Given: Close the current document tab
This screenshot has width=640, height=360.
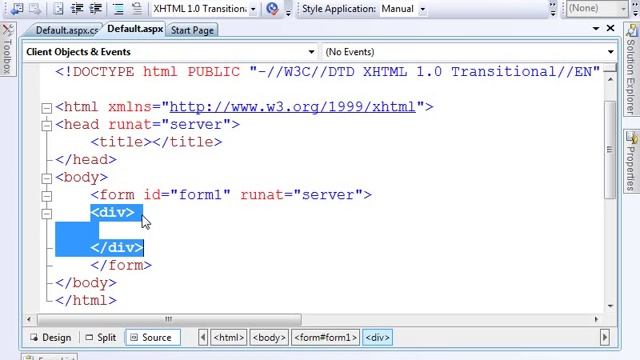Looking at the screenshot, I should (611, 28).
